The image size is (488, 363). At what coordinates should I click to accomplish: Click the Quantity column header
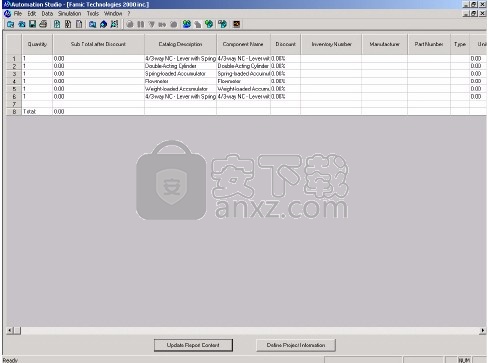coord(37,44)
